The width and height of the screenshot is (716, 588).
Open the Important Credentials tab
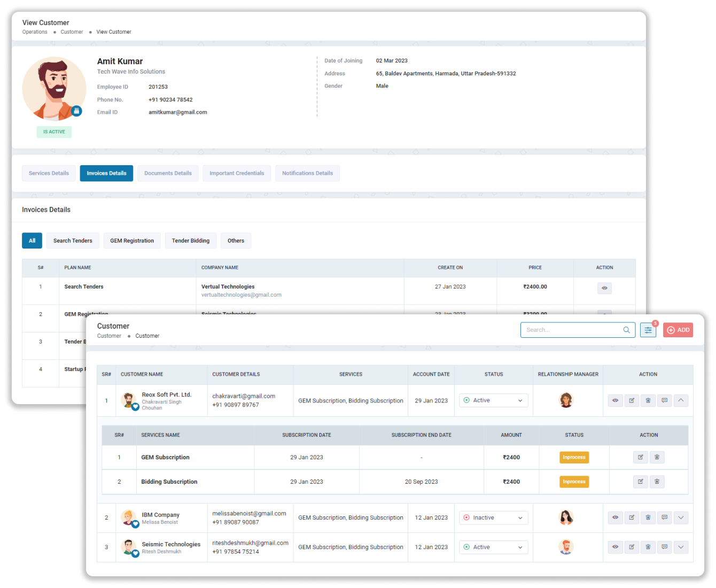[x=237, y=173]
